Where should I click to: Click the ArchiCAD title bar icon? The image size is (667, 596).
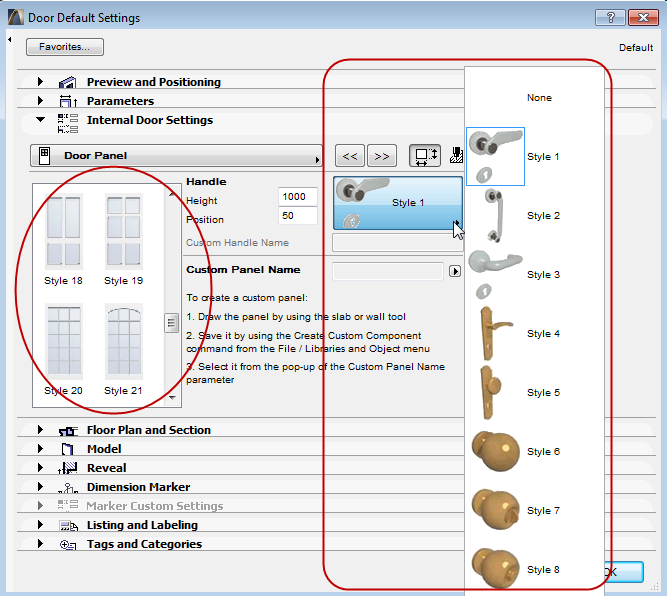point(16,17)
